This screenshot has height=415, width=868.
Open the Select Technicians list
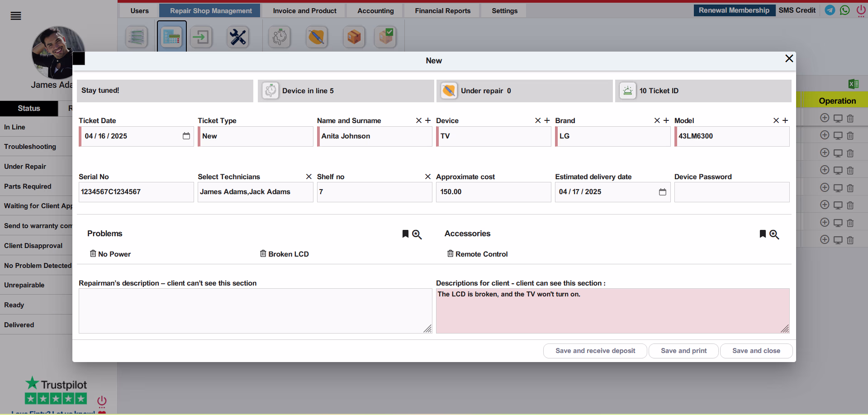click(x=256, y=192)
